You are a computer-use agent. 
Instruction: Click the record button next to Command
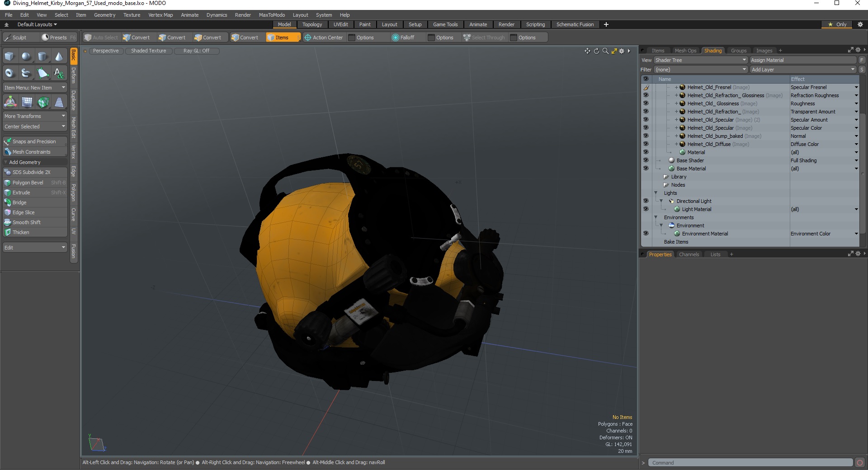[x=860, y=463]
